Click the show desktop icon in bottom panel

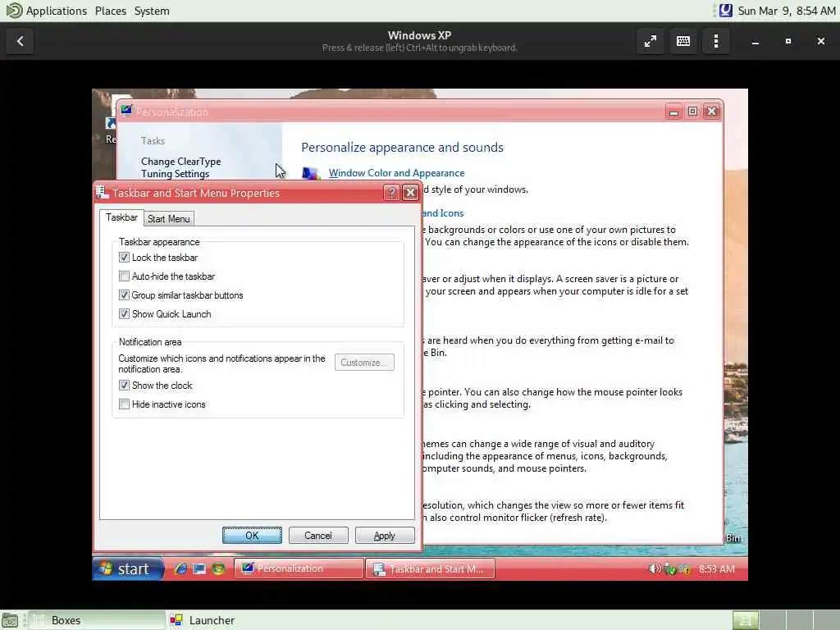point(10,620)
